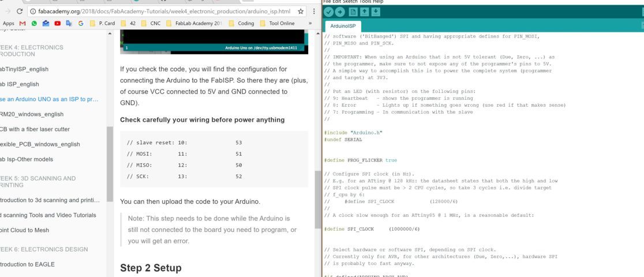Open the YouTube bookmark icon
Image resolution: width=644 pixels, height=277 pixels.
click(x=57, y=24)
